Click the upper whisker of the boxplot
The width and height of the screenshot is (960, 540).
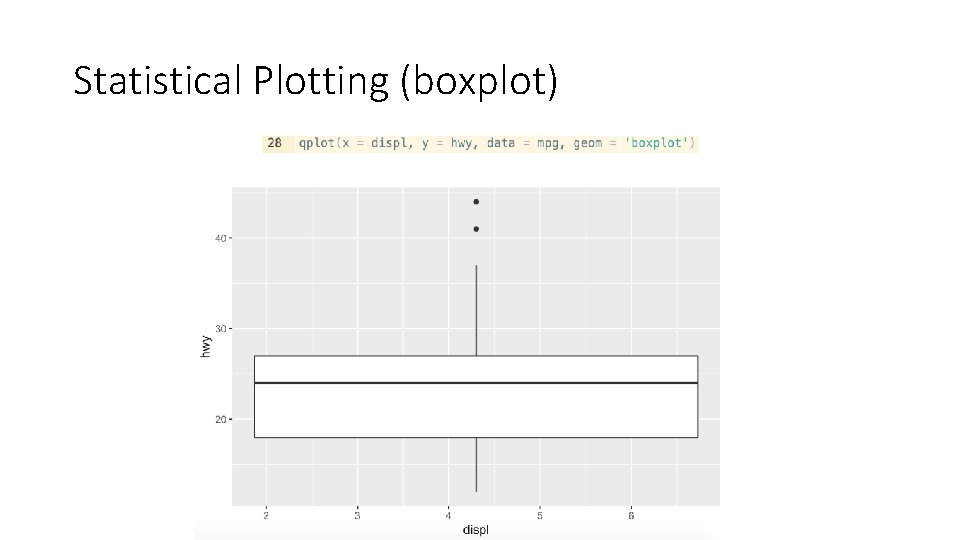tap(476, 310)
